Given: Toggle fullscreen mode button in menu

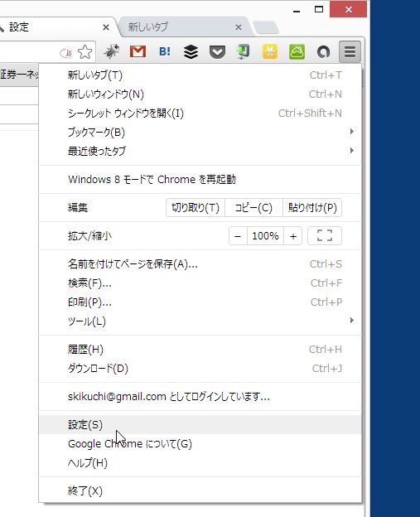Looking at the screenshot, I should coord(325,236).
